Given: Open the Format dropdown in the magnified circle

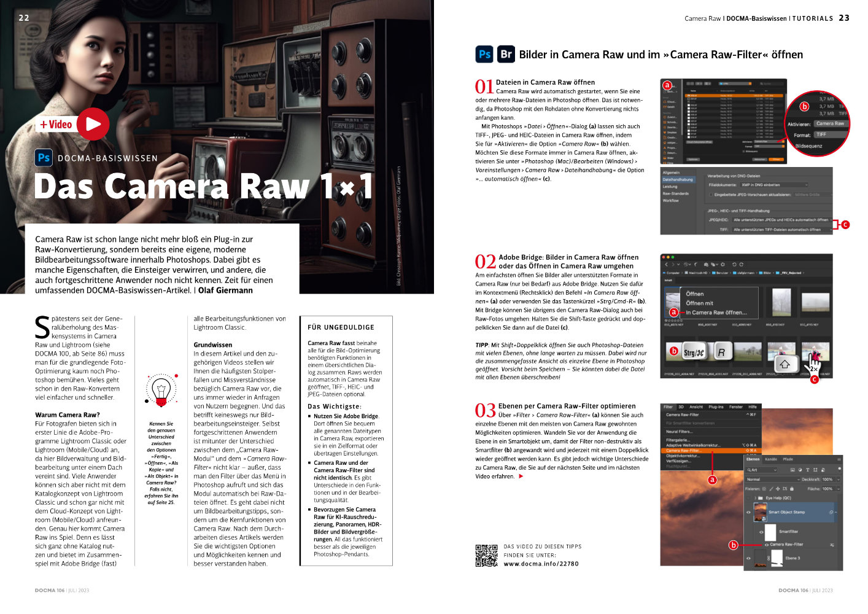Looking at the screenshot, I should 831,134.
